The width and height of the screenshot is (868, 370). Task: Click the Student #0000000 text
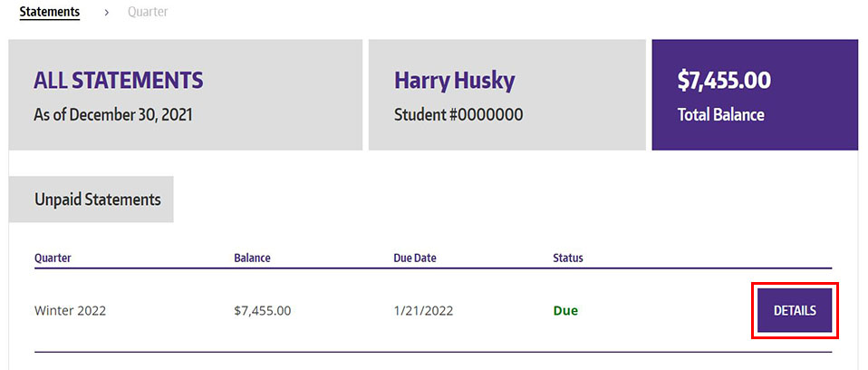[458, 115]
